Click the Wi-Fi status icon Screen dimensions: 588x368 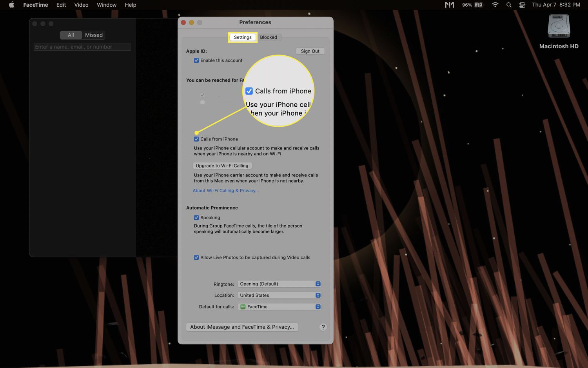click(495, 5)
